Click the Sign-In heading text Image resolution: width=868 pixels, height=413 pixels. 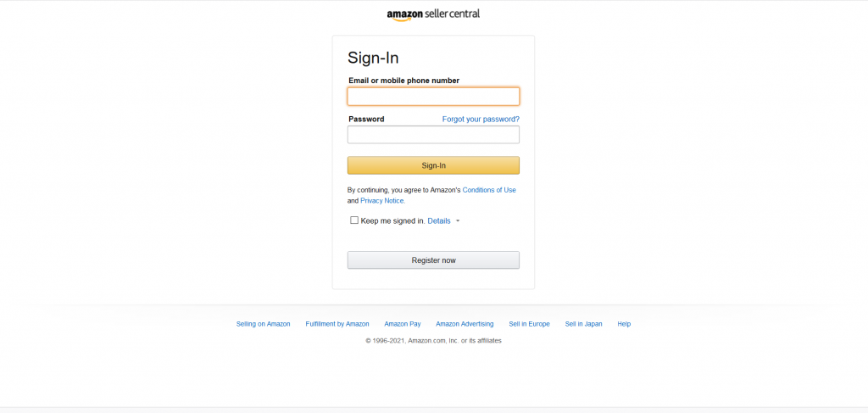tap(373, 59)
